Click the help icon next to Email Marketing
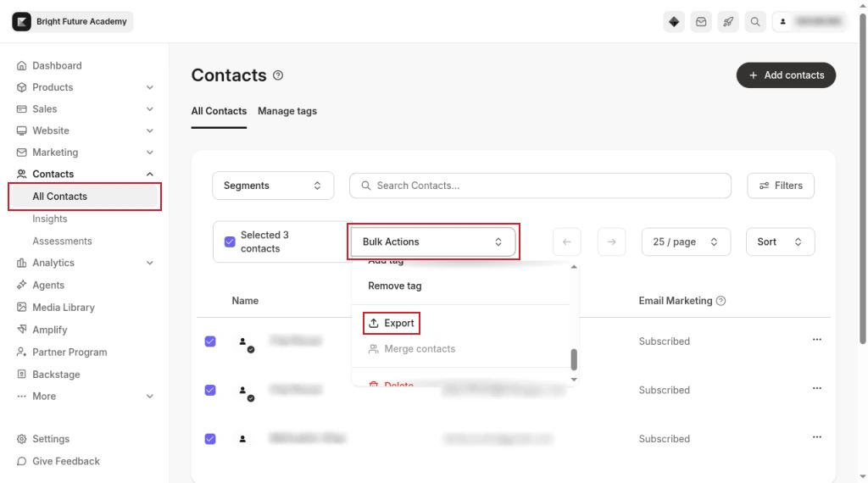 (x=721, y=301)
